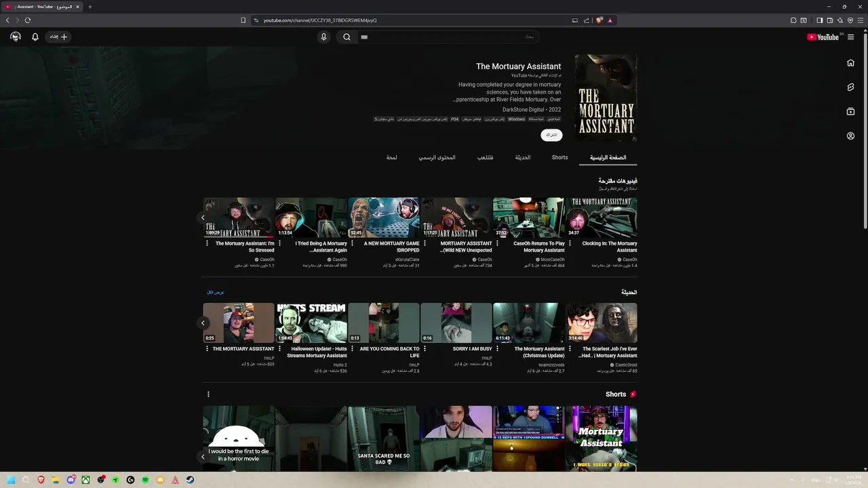Screen dimensions: 868x488
Task: Open The Mortuary Assistant game cover image
Action: 606,98
